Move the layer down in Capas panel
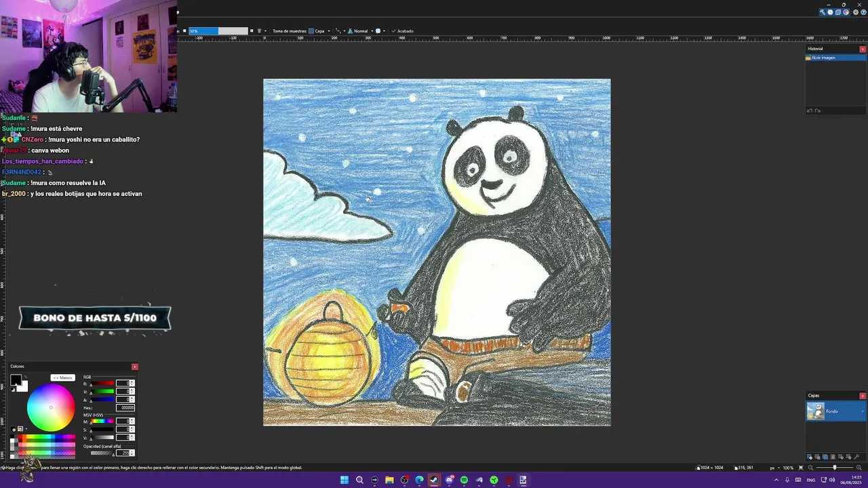 (848, 457)
